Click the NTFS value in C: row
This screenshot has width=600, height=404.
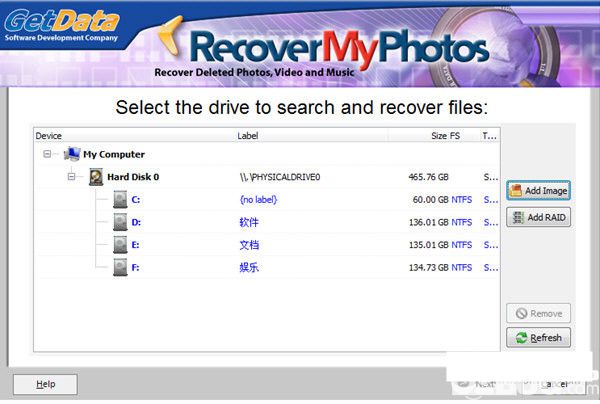coord(461,200)
